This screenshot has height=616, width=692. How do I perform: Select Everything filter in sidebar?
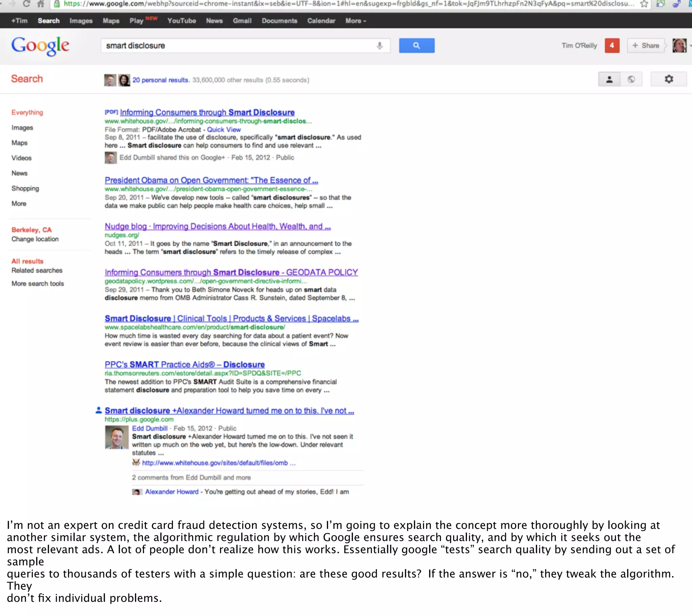tap(27, 112)
